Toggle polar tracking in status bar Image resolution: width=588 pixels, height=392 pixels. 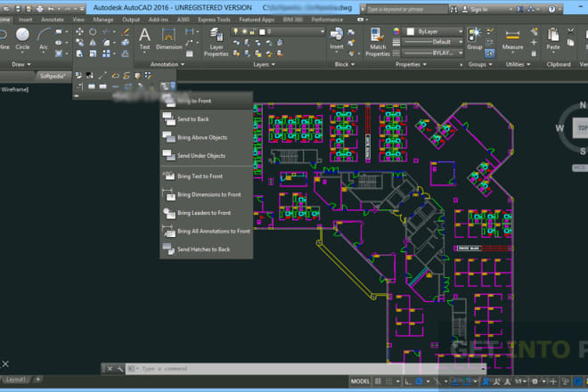419,381
